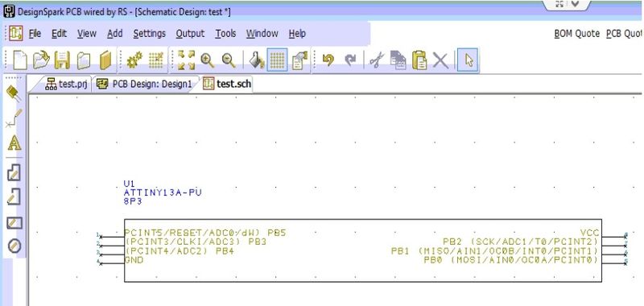Click pin 4 terminal next to GND
The image size is (644, 306).
(101, 263)
